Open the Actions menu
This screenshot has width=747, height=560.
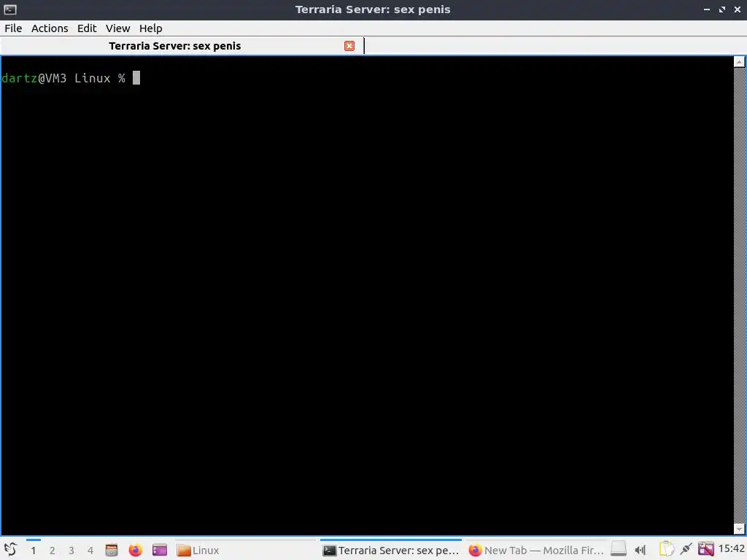coord(50,28)
